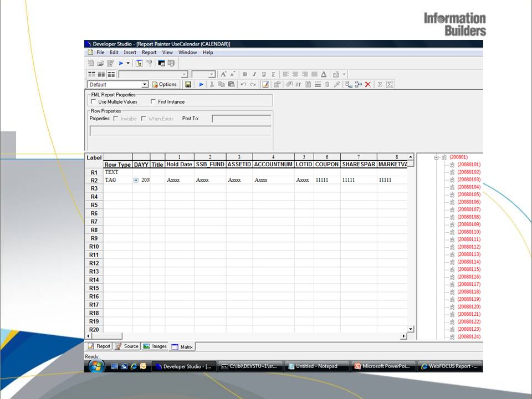Click the New document toolbar icon
Screen dimensions: 532x399
pyautogui.click(x=91, y=63)
